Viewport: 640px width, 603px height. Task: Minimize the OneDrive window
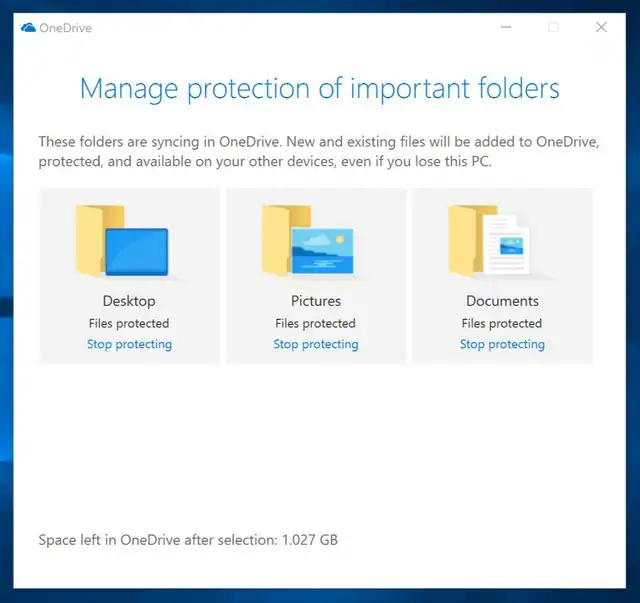(506, 28)
